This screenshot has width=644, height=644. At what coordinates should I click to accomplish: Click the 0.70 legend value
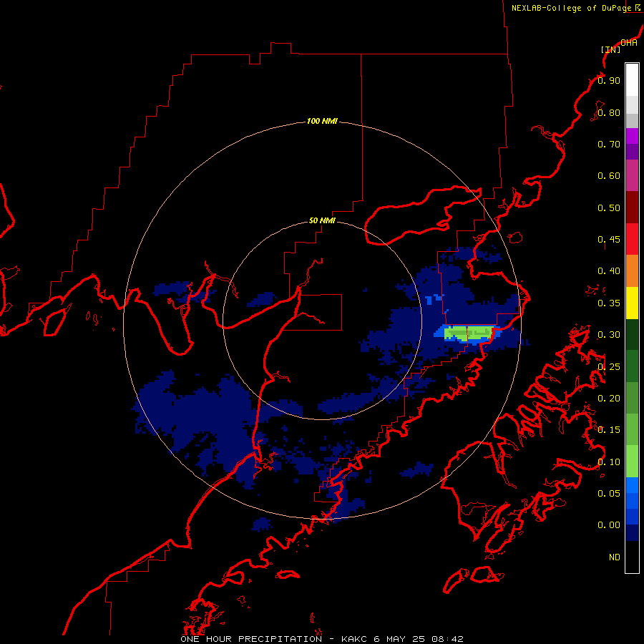[609, 144]
